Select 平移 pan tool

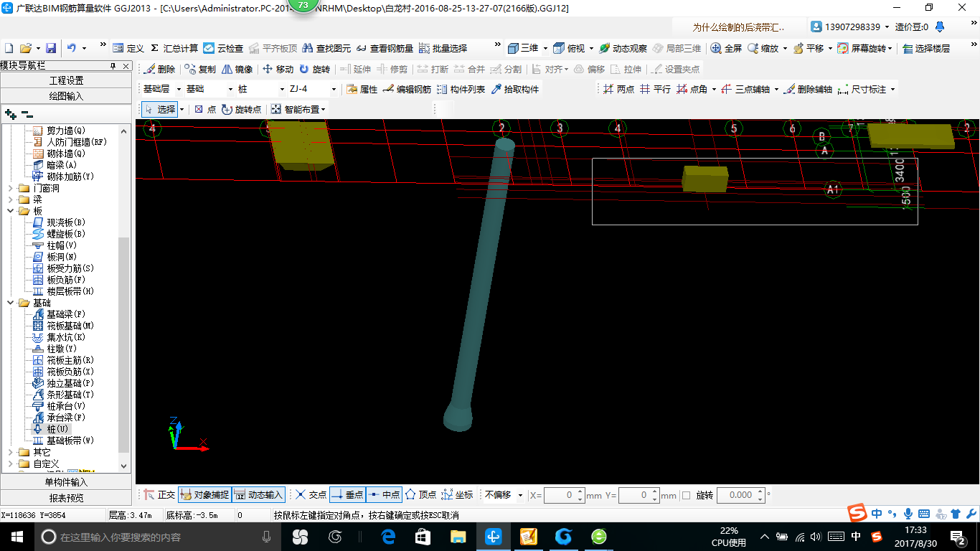(x=808, y=48)
